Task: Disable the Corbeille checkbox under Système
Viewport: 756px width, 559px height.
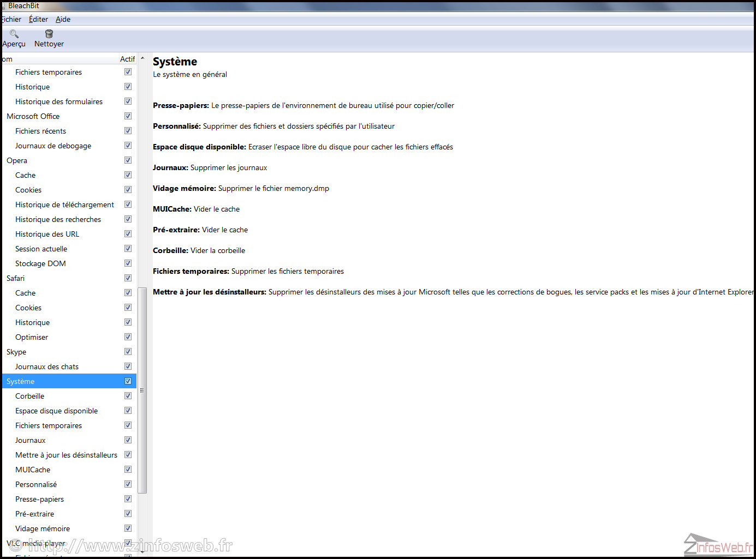Action: click(x=128, y=395)
